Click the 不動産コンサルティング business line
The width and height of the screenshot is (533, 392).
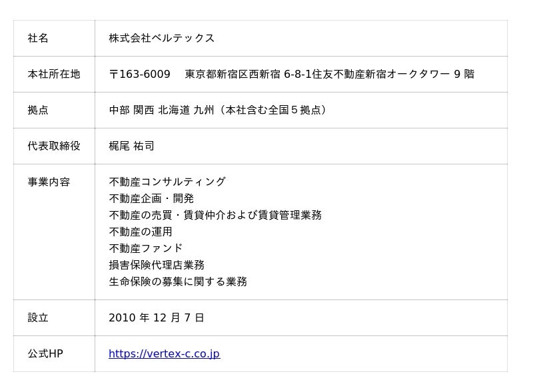[167, 182]
